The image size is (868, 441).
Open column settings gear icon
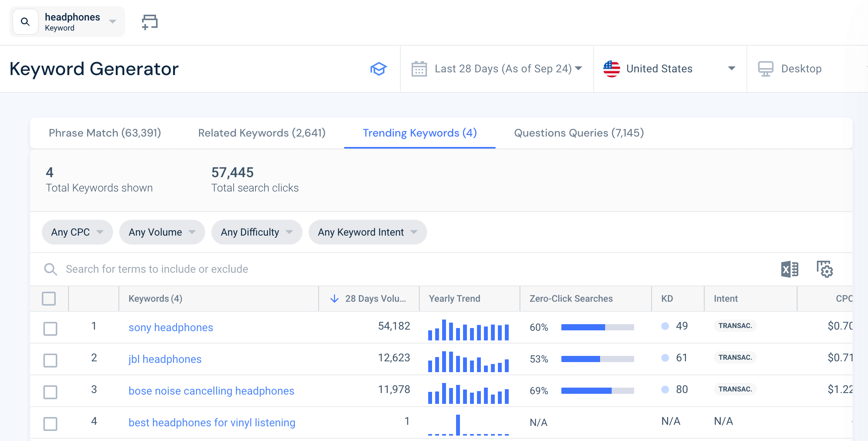coord(825,269)
